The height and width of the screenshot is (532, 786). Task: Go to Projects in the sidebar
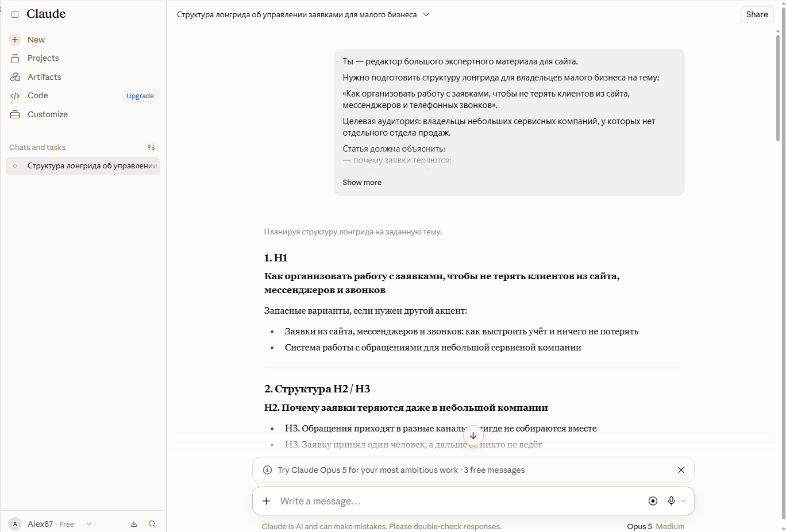pos(84,58)
